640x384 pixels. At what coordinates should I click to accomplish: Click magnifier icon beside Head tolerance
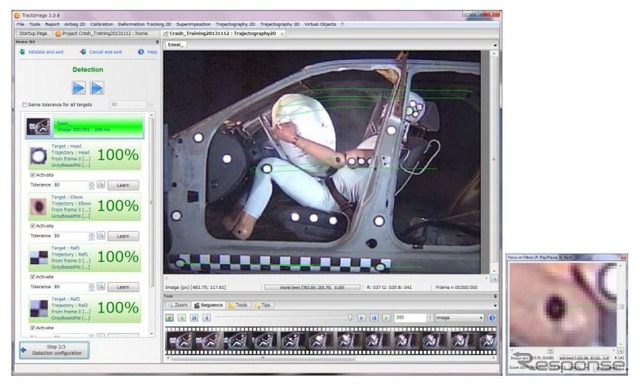101,185
